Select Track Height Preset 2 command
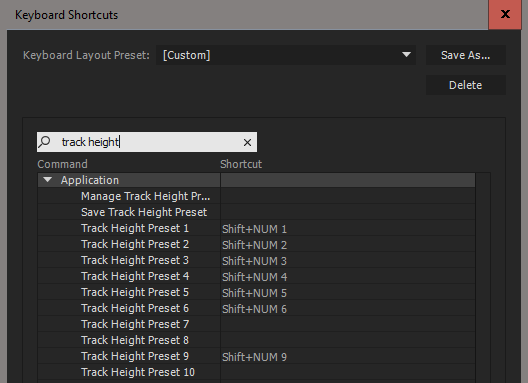528x383 pixels. tap(135, 244)
